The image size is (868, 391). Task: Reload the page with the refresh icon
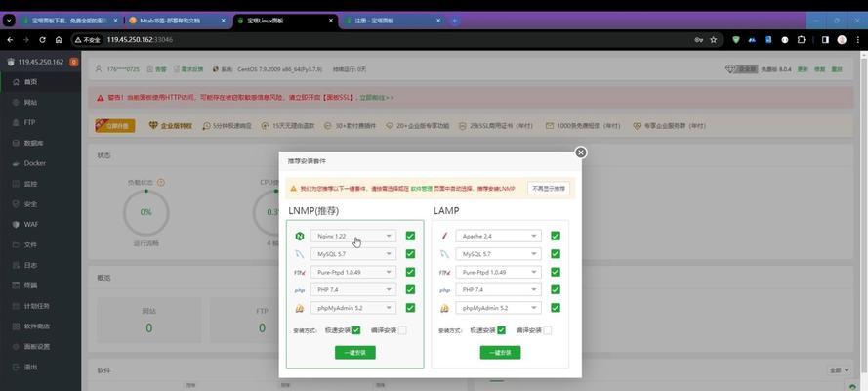coord(42,40)
